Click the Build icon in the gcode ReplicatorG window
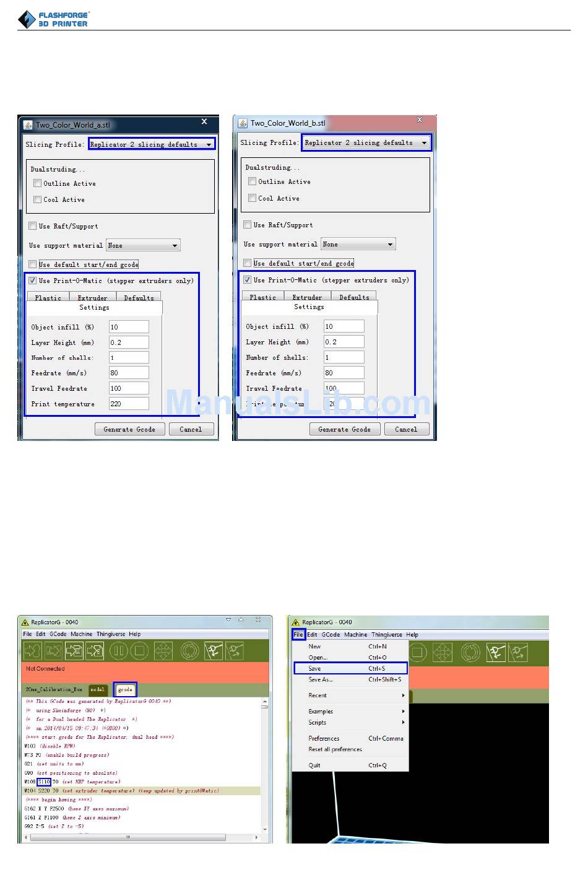The image size is (588, 872). (32, 651)
